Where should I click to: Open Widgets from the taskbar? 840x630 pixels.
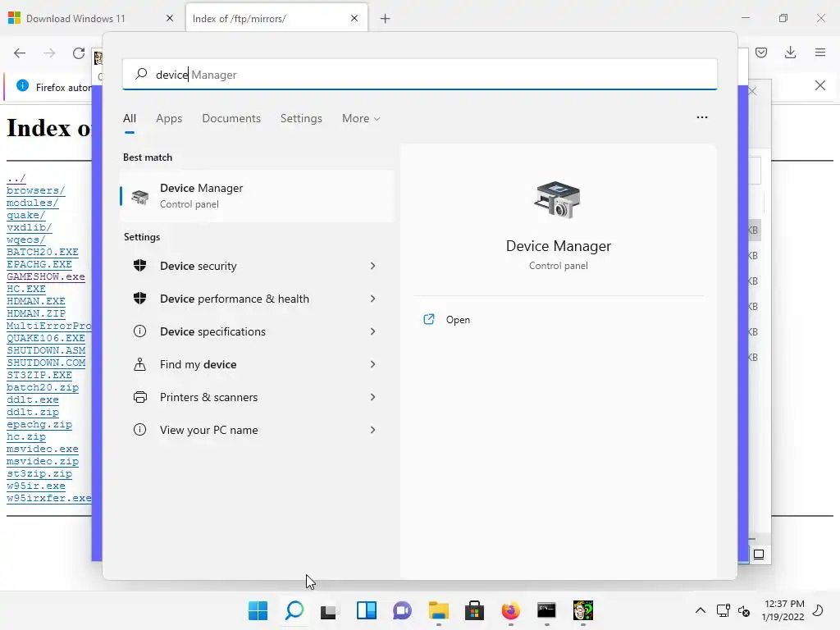click(x=367, y=610)
